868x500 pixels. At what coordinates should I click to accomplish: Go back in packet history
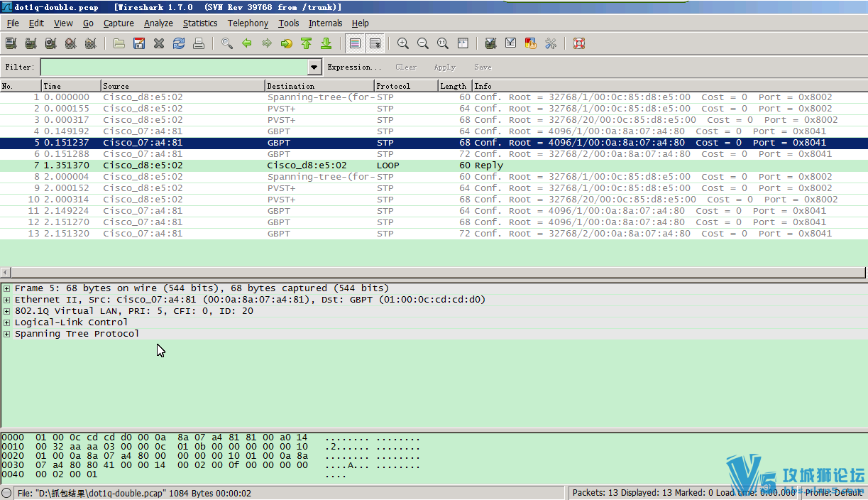point(247,43)
